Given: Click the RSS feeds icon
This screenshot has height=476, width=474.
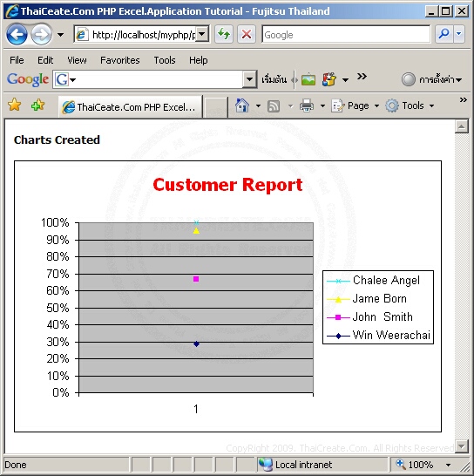Looking at the screenshot, I should pos(273,106).
